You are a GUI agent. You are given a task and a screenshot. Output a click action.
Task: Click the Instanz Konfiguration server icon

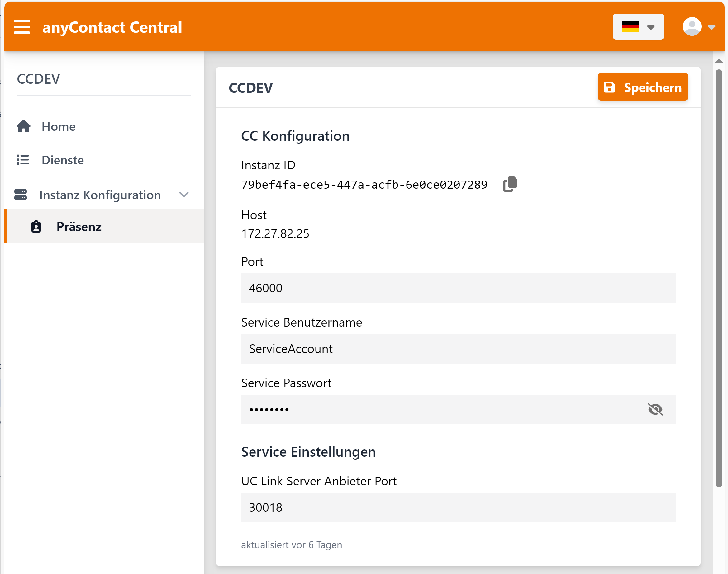click(x=21, y=195)
